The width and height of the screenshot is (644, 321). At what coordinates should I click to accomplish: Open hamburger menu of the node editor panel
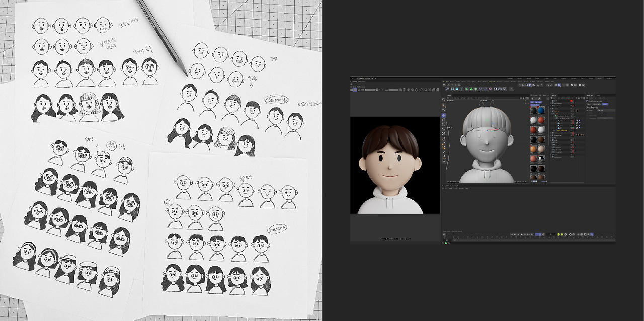[443, 188]
